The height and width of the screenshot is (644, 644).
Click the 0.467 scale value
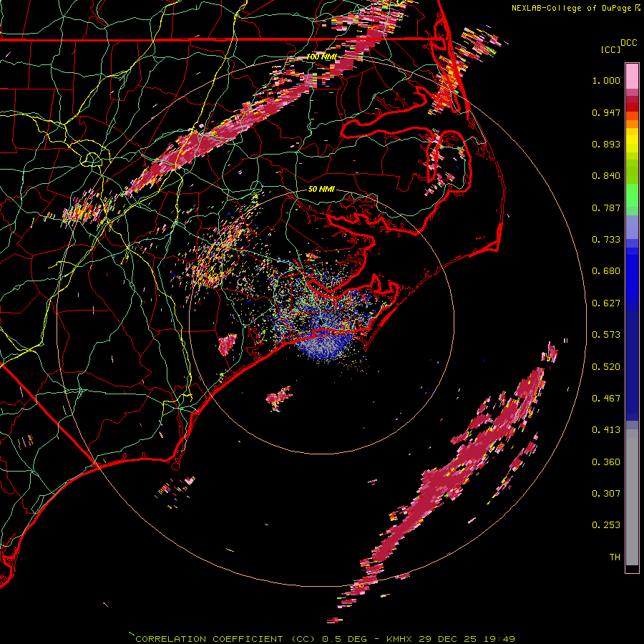tap(606, 399)
